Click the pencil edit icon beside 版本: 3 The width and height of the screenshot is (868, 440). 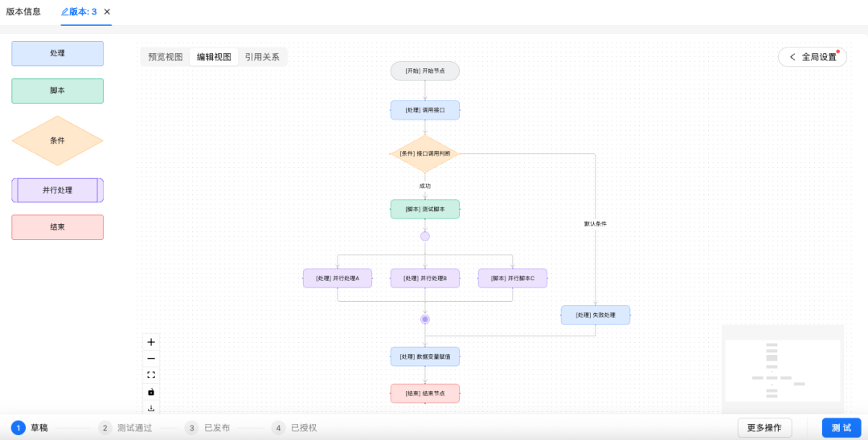click(65, 11)
